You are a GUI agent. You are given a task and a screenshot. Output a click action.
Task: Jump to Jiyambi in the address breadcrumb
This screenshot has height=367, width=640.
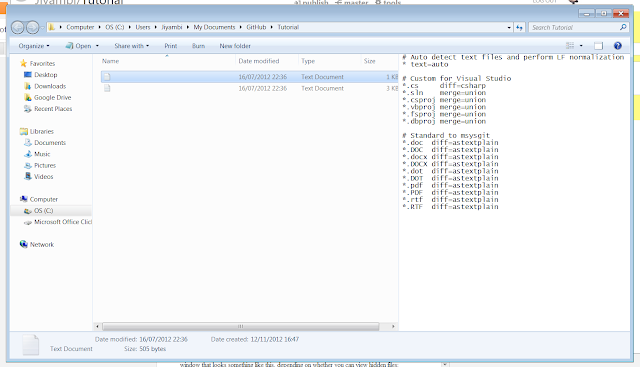(x=172, y=27)
